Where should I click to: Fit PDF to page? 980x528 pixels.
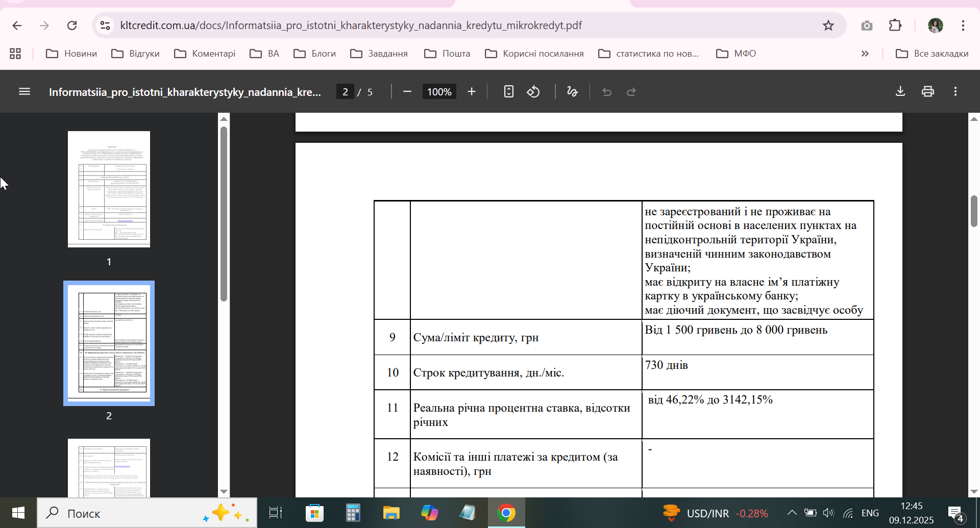click(508, 92)
